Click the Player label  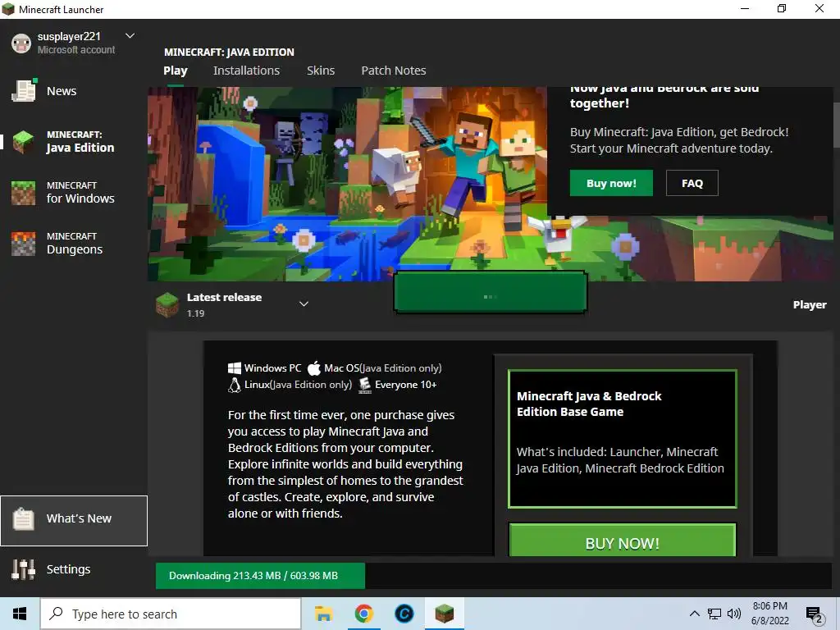810,305
